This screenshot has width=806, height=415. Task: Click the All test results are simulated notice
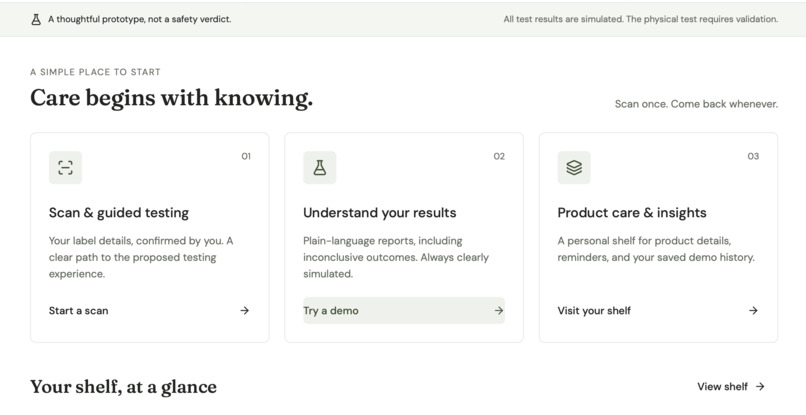[640, 20]
